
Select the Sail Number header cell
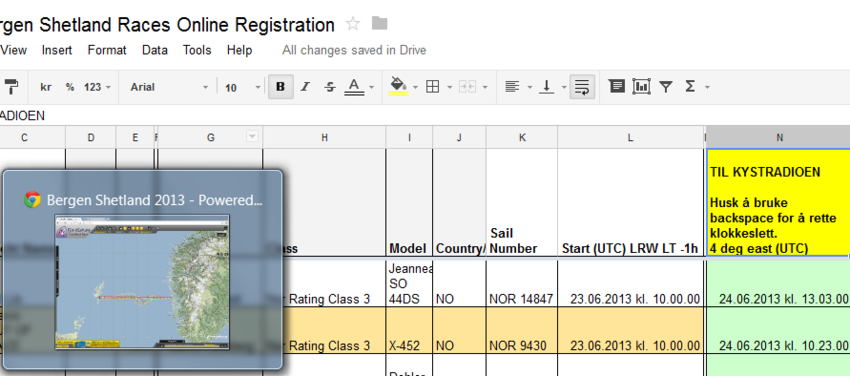coord(521,203)
